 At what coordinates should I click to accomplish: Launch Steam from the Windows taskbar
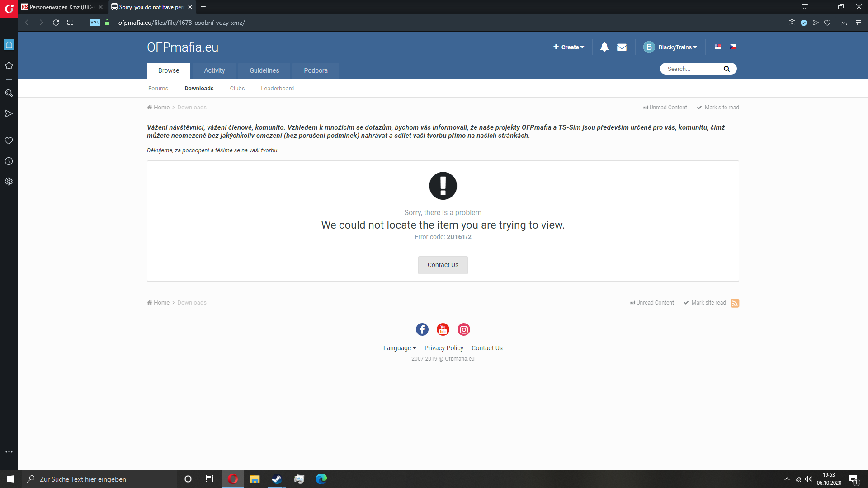276,479
